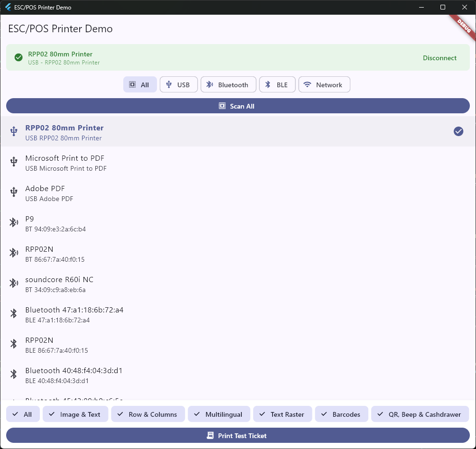
Task: Select Bluetooth 40:48:f4:04:3d:d1 BLE device name
Action: coord(74,371)
